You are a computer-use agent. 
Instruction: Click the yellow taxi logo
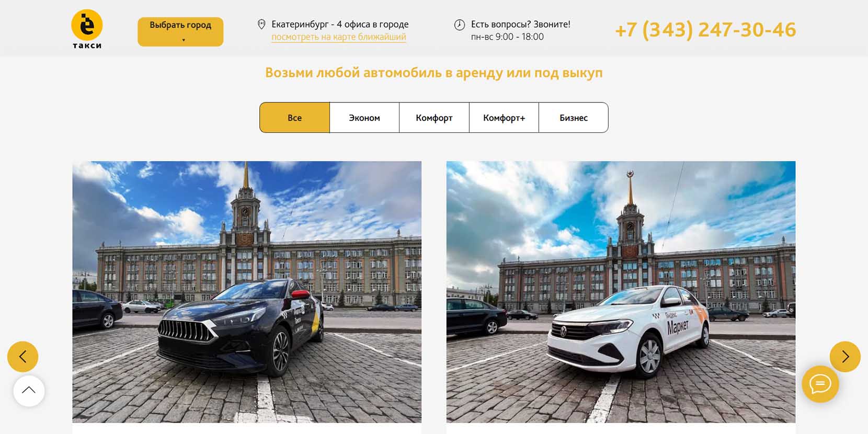(x=87, y=29)
